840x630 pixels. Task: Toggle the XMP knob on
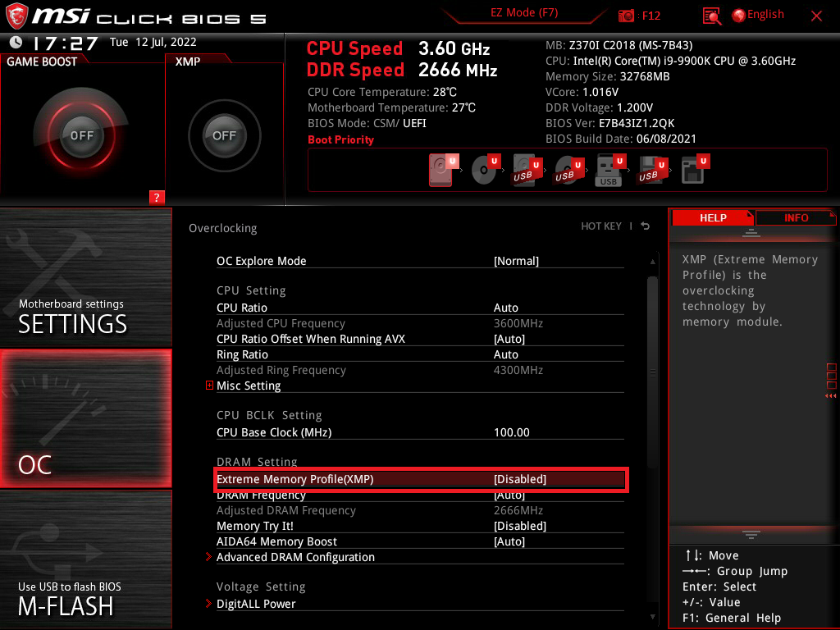pos(224,135)
